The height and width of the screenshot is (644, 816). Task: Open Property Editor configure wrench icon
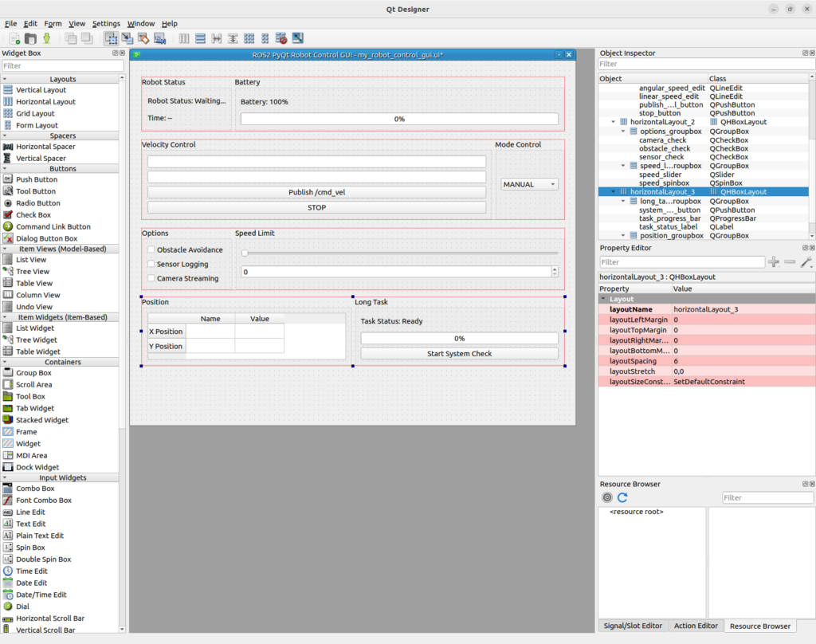(x=806, y=262)
